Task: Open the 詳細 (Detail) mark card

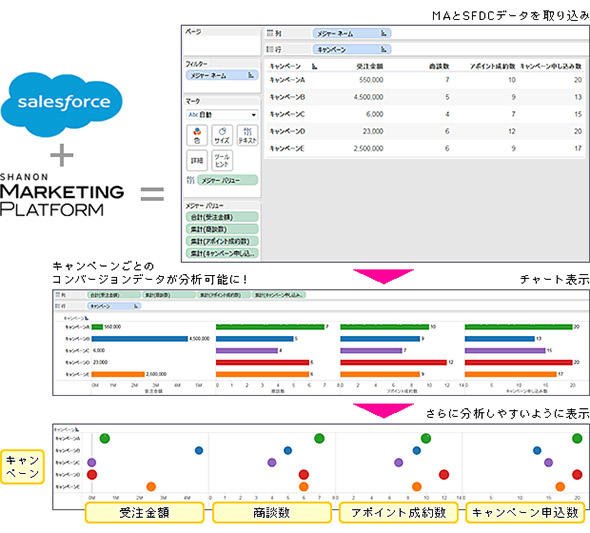Action: (x=197, y=161)
